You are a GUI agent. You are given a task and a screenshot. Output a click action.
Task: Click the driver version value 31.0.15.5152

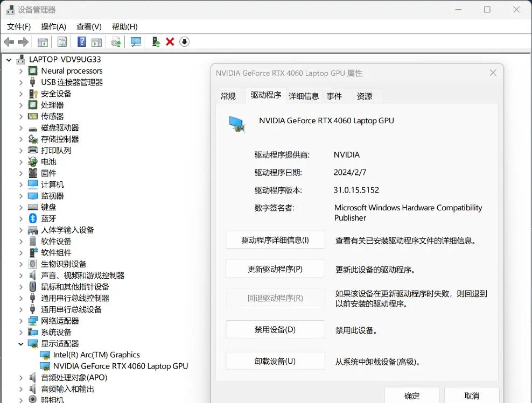[x=356, y=190]
